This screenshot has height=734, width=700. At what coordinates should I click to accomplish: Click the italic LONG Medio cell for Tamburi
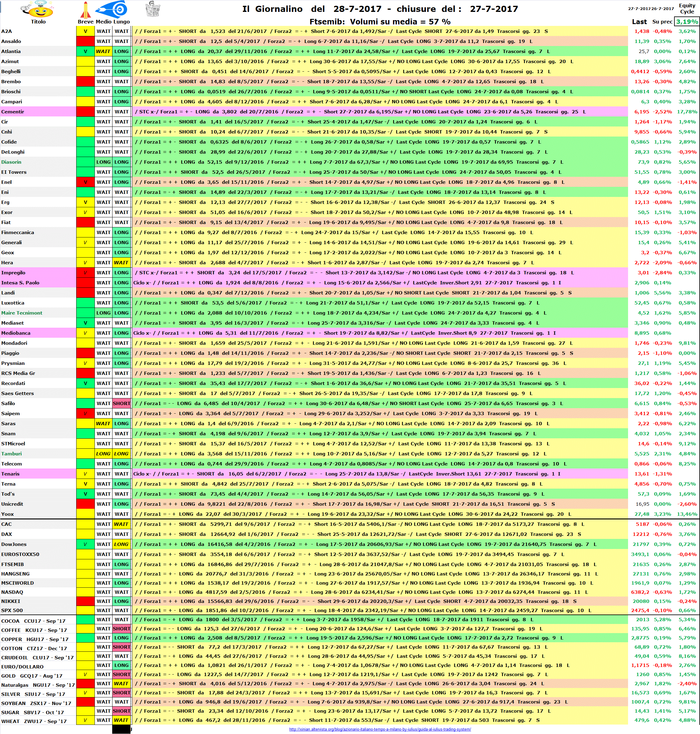[x=103, y=454]
